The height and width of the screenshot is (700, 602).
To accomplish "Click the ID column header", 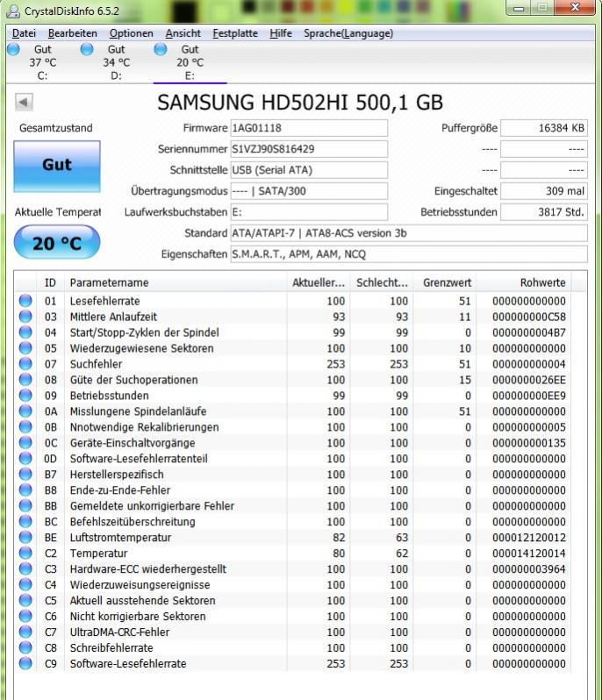I will (x=50, y=282).
